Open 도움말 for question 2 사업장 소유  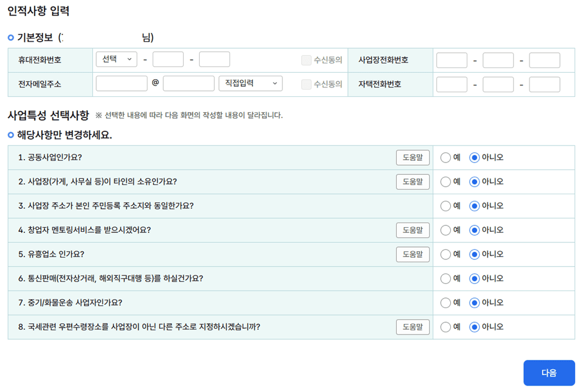click(x=413, y=181)
